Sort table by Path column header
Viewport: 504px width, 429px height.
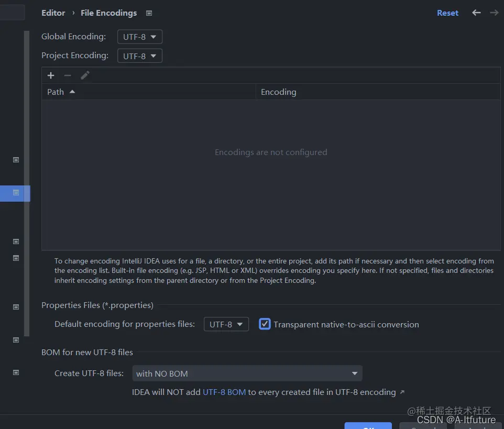coord(149,92)
